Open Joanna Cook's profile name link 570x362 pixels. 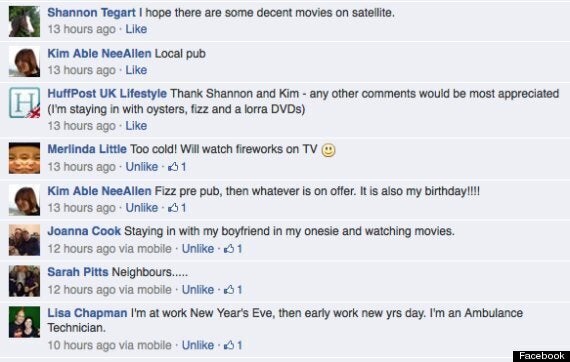(84, 231)
